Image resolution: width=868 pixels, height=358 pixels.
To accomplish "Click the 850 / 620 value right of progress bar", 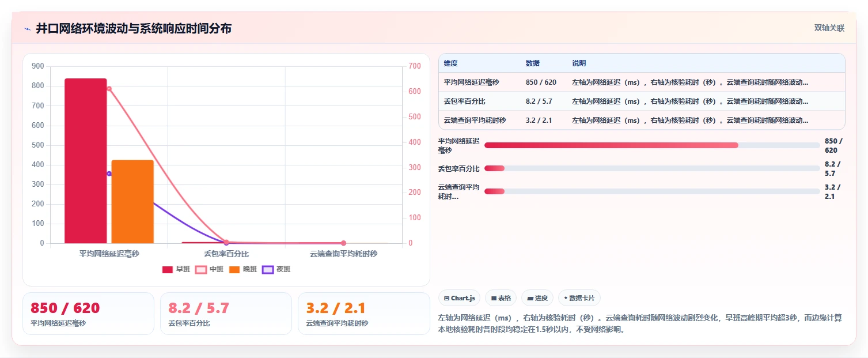I will 833,145.
